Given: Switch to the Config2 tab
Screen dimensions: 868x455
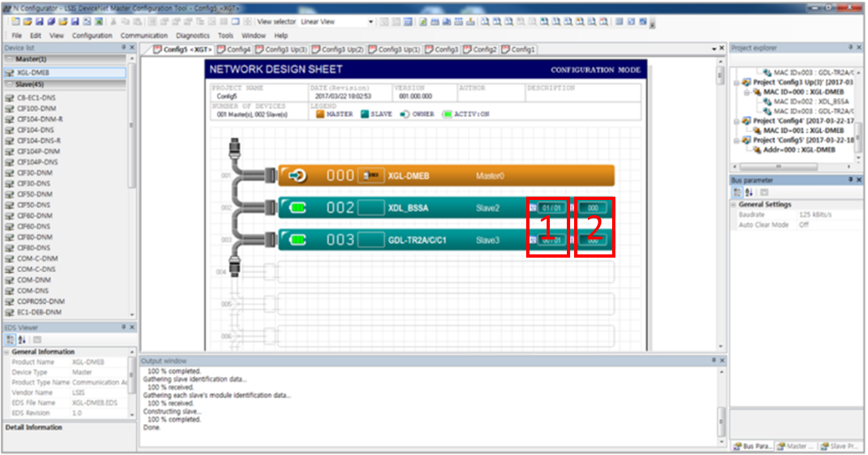Looking at the screenshot, I should (480, 49).
